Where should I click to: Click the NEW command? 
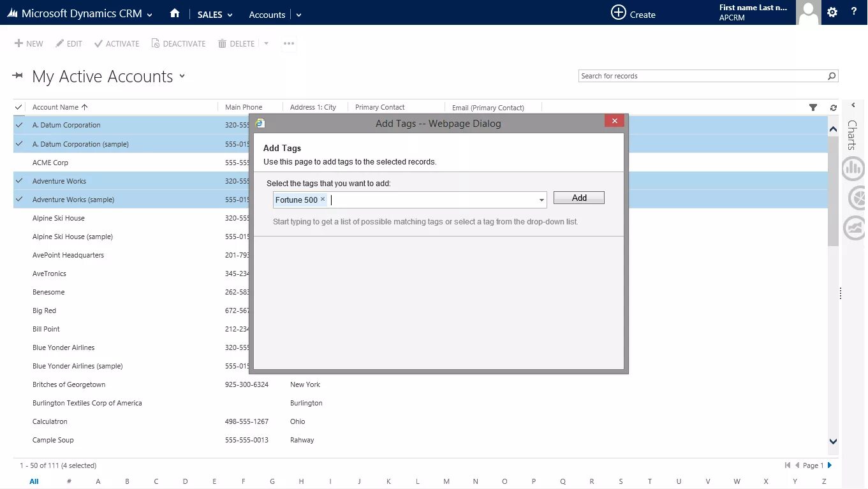tap(29, 43)
